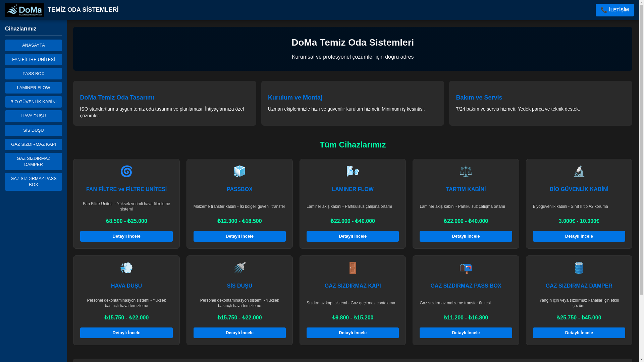
Task: Click the DoMa Temiz Oda Tasarımı heading
Action: (117, 98)
